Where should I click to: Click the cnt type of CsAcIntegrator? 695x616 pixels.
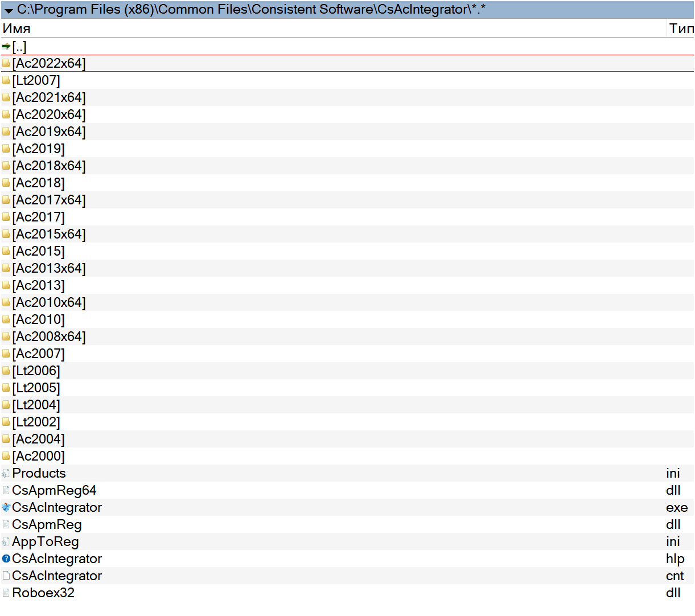tap(675, 576)
